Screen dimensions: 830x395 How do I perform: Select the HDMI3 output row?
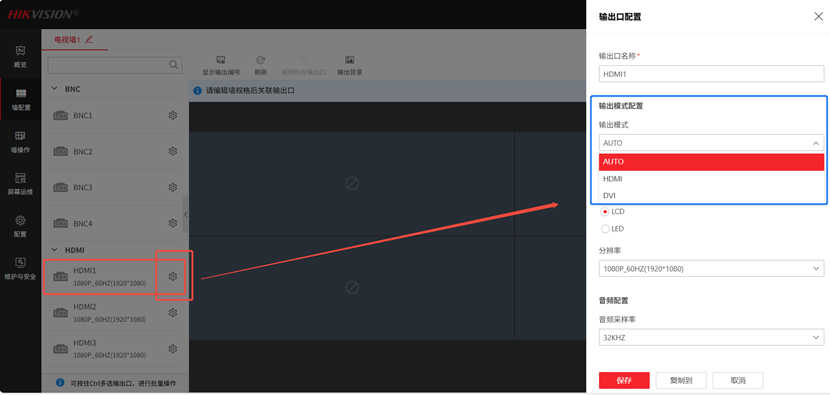(x=115, y=349)
